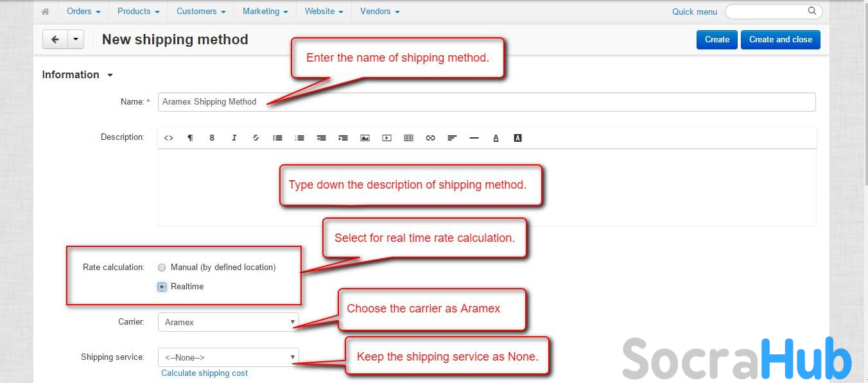868x383 pixels.
Task: Toggle bold in the description editor
Action: tap(212, 138)
